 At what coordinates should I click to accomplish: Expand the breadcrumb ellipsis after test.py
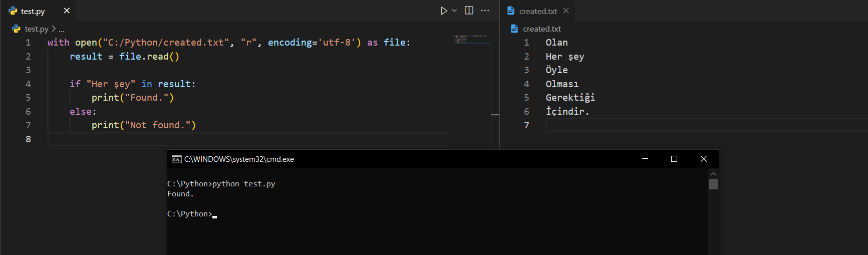tap(62, 29)
